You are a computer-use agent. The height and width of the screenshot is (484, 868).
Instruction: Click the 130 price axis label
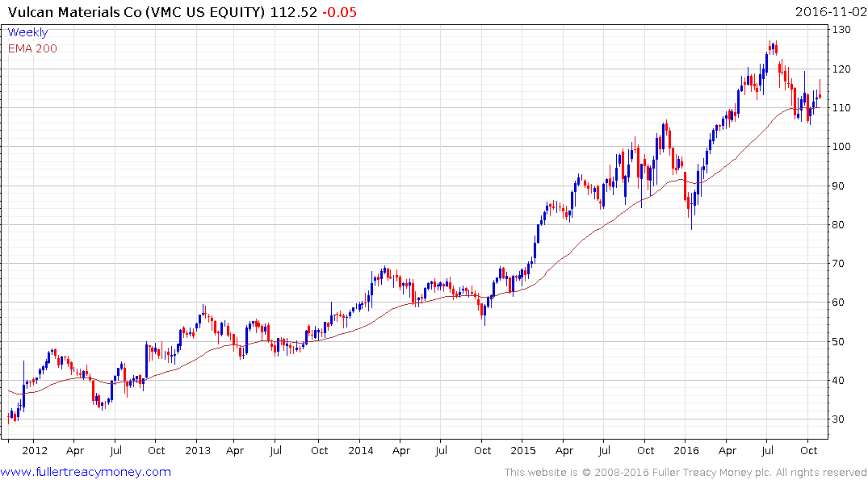tap(841, 29)
